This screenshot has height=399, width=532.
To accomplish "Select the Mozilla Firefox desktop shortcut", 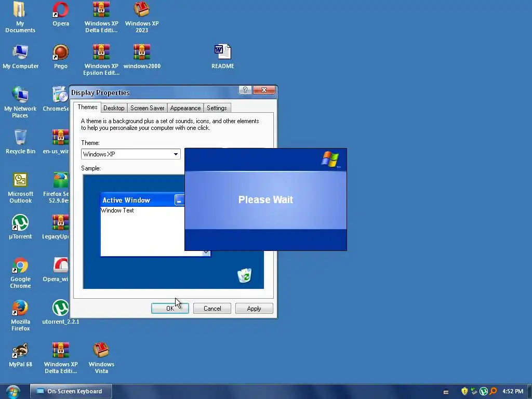I will tap(20, 315).
